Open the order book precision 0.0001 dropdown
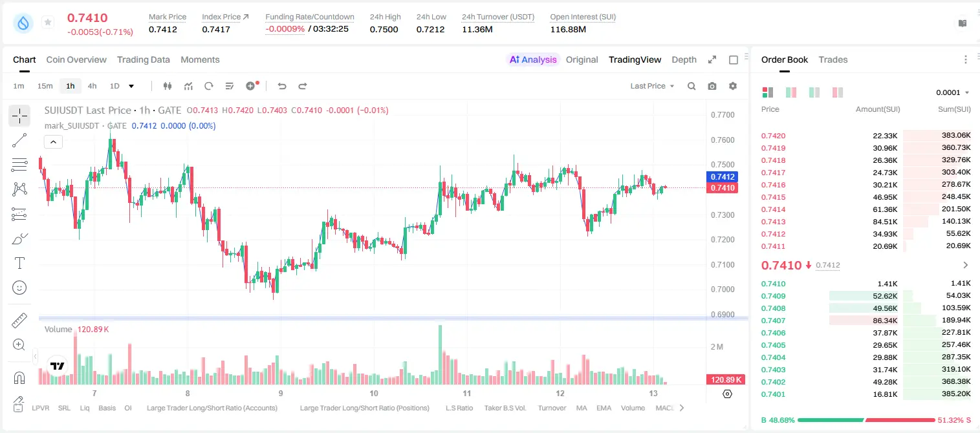980x433 pixels. point(952,92)
